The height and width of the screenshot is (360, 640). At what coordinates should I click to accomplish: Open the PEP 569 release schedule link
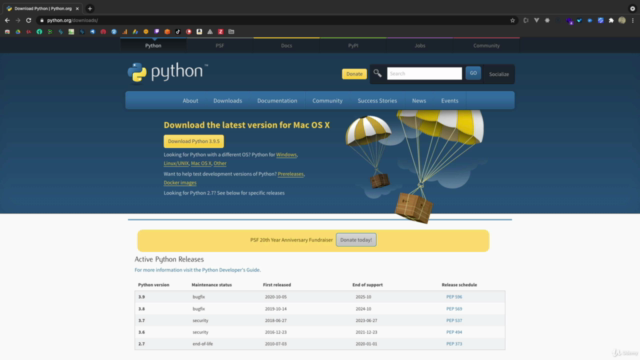click(454, 309)
